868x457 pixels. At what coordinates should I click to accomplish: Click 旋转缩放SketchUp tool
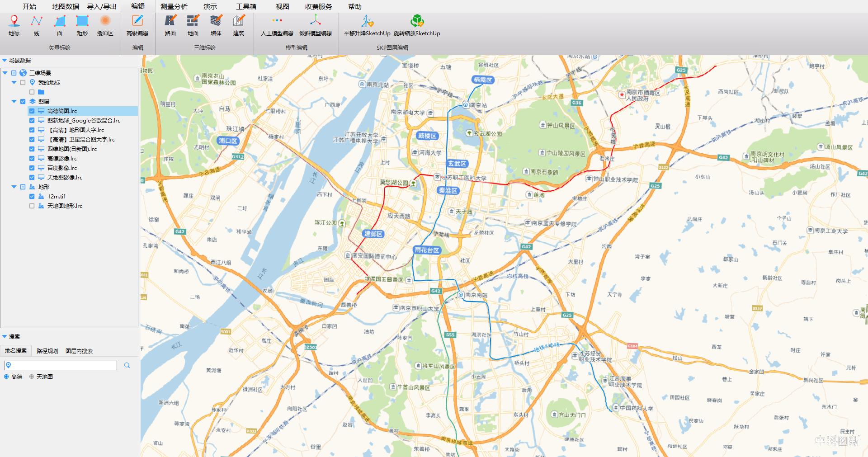[417, 25]
